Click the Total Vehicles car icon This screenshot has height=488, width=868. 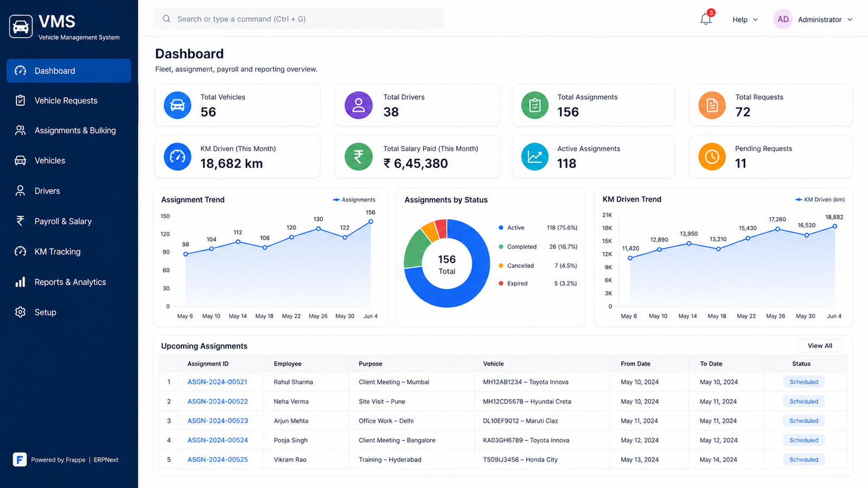[x=177, y=105]
